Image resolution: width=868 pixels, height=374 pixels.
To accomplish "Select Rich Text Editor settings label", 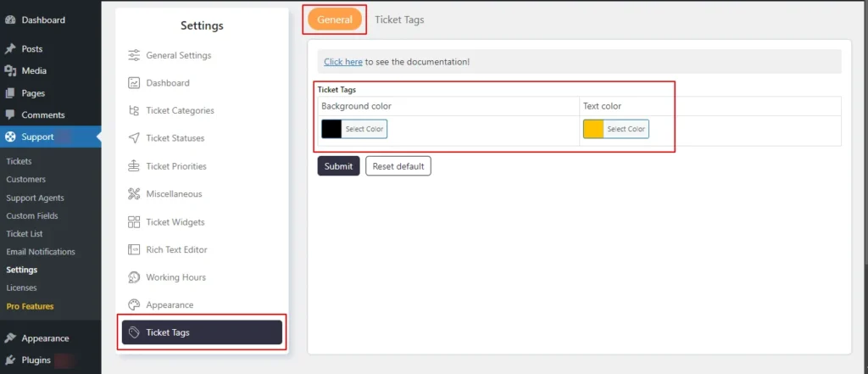I will click(176, 249).
